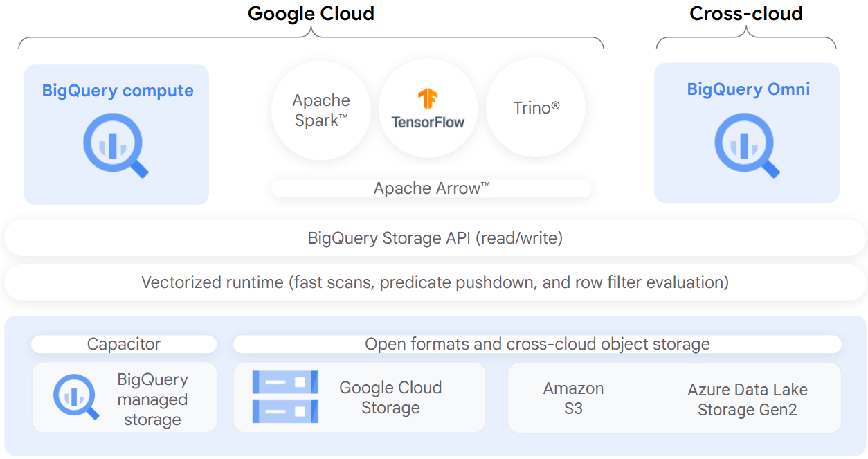Click the BigQuery Omni magnifier icon

(746, 145)
